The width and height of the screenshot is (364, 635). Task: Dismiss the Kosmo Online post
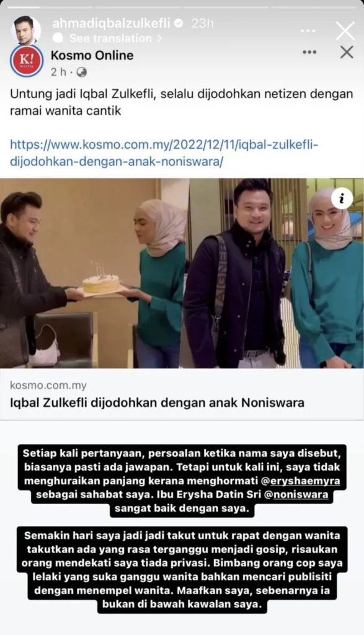[347, 52]
